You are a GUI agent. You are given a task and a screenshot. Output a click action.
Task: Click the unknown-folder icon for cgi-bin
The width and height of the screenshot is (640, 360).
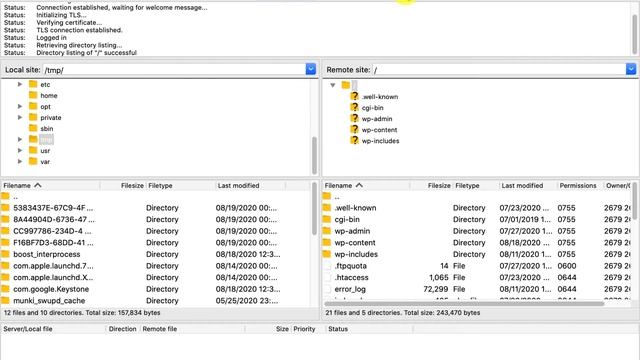[354, 107]
